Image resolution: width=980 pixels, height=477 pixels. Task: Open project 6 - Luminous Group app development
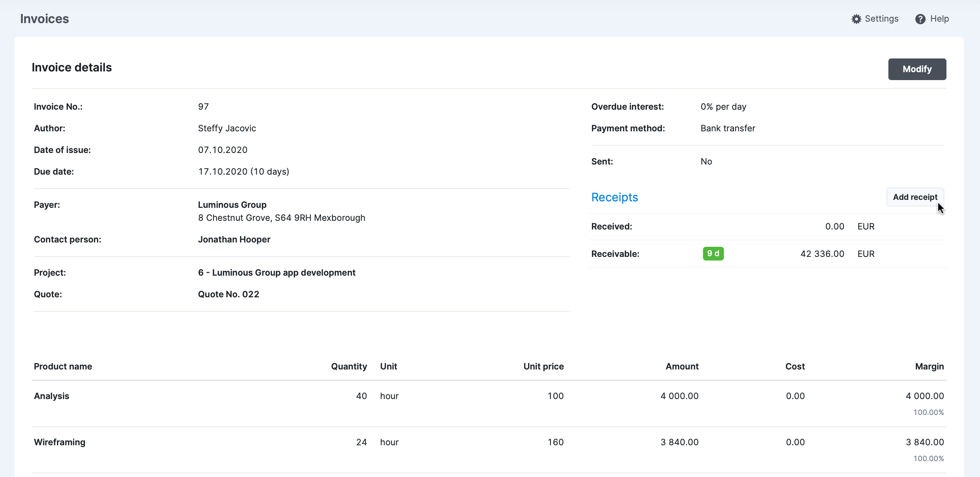pyautogui.click(x=277, y=272)
